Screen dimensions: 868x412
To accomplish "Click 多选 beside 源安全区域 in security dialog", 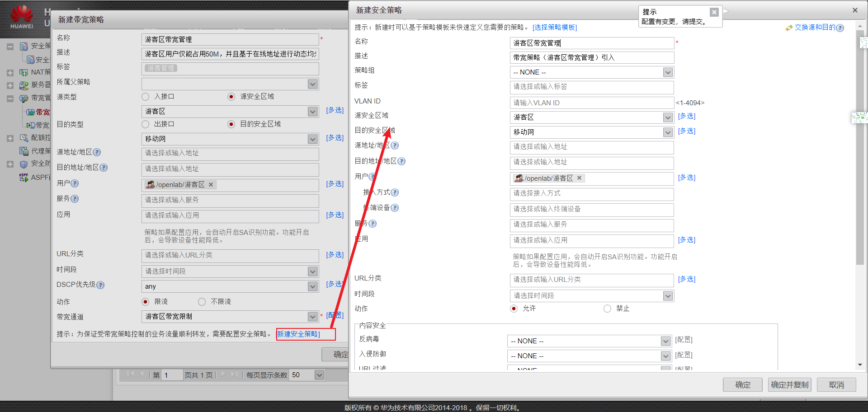I will [687, 116].
